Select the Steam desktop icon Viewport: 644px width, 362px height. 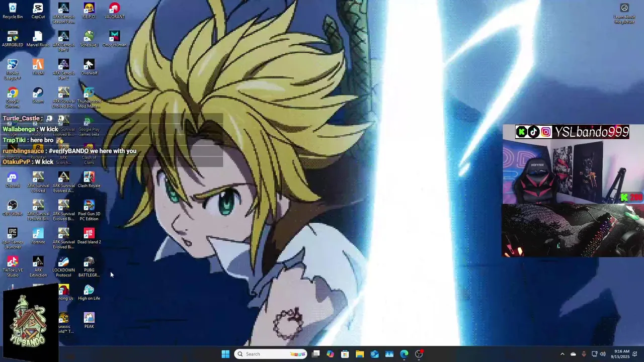pyautogui.click(x=38, y=96)
